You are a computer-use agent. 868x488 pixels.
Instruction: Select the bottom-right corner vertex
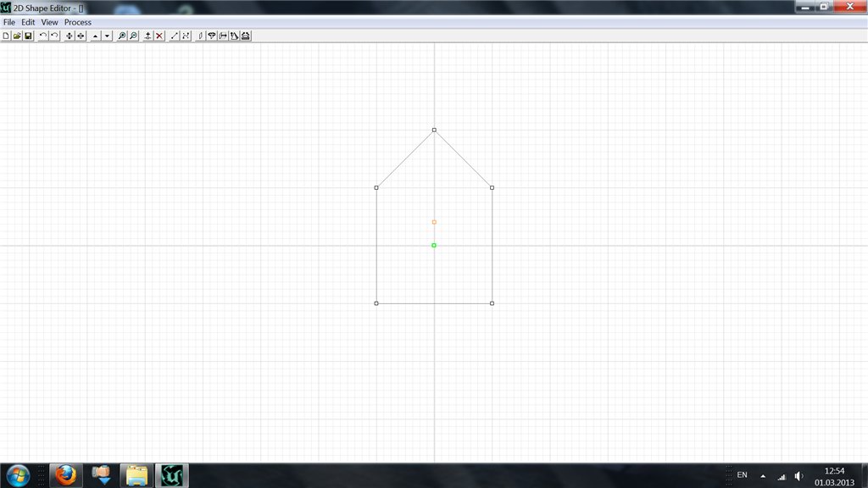point(492,303)
